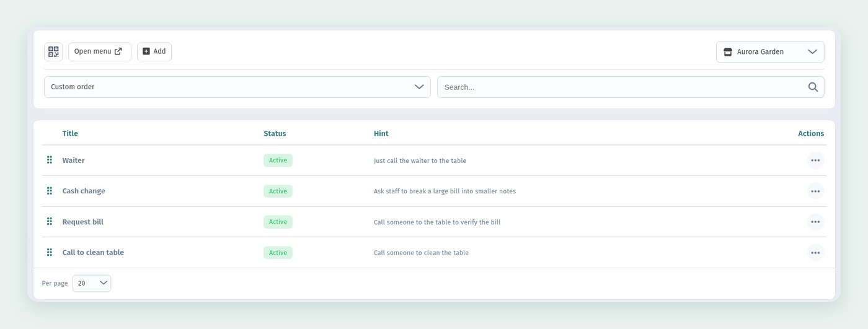Select drag handle of Cash change row
The width and height of the screenshot is (868, 329).
coord(50,191)
